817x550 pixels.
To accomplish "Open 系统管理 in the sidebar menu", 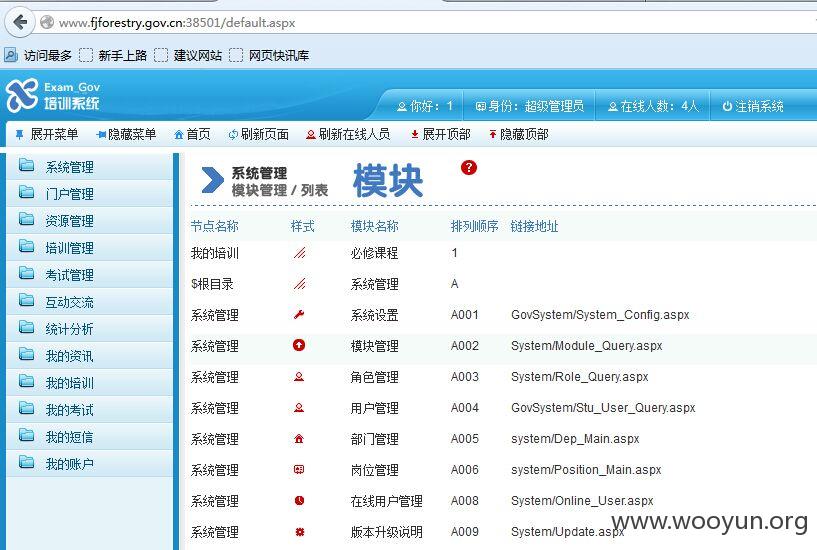I will pos(89,167).
